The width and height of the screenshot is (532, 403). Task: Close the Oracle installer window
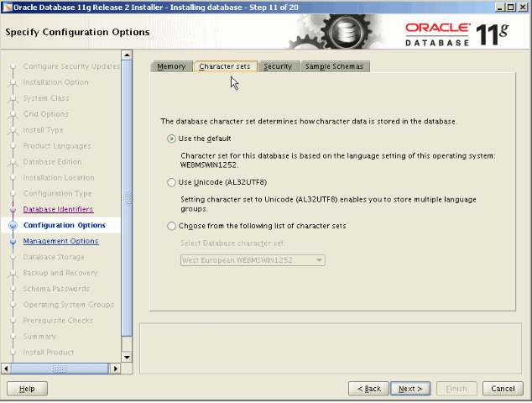pos(523,8)
